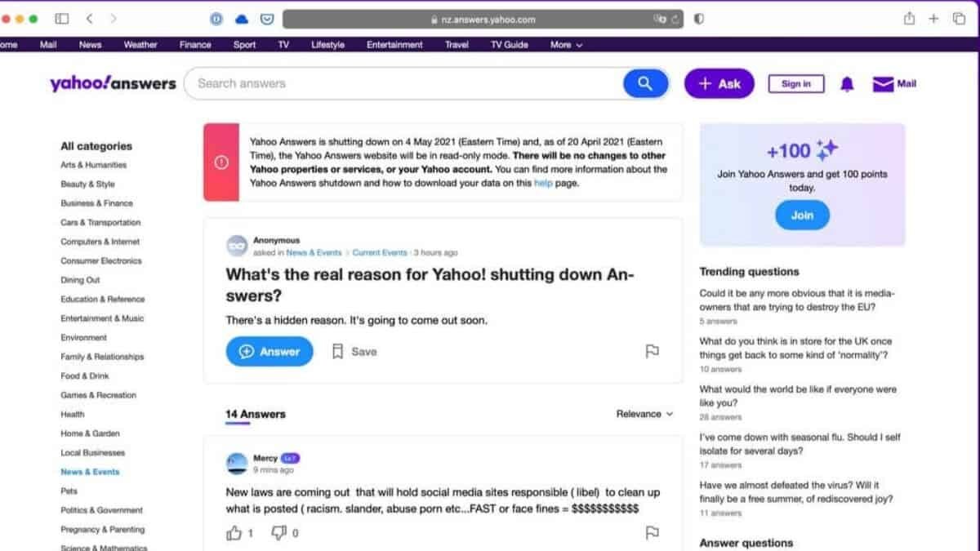This screenshot has height=551, width=980.
Task: Open the Cars & Transportation category
Action: (100, 223)
